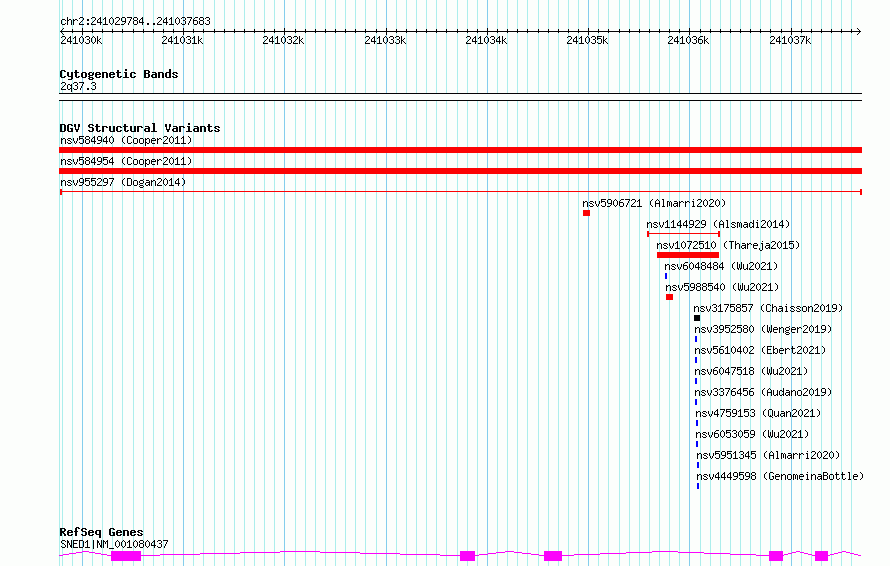Click the SNED1|NM_001080437 gene label
Viewport: 890px width, 566px height.
114,544
